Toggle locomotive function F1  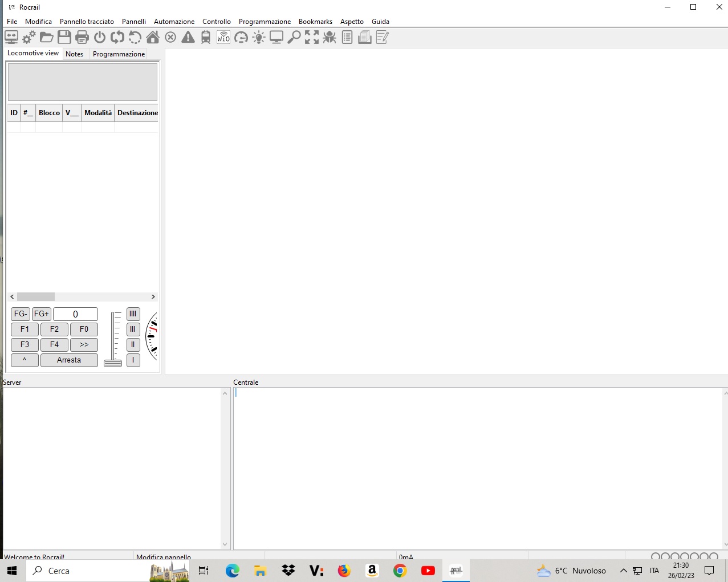pyautogui.click(x=25, y=329)
